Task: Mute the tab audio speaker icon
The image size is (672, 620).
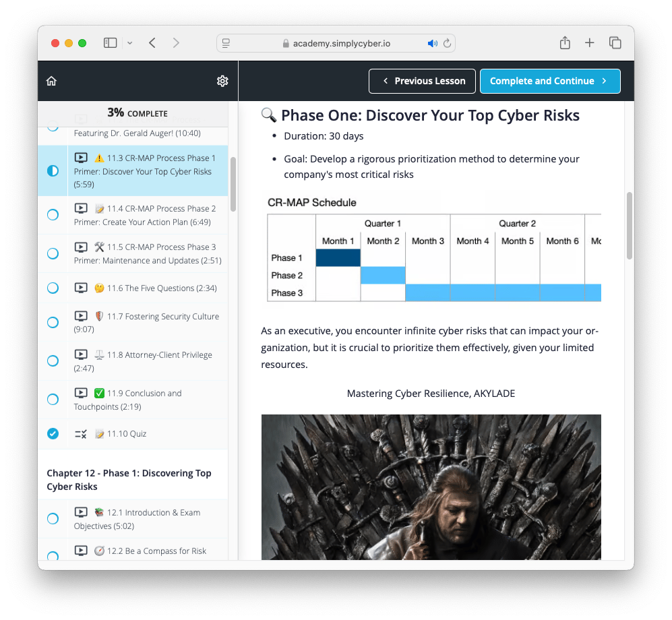Action: point(433,43)
